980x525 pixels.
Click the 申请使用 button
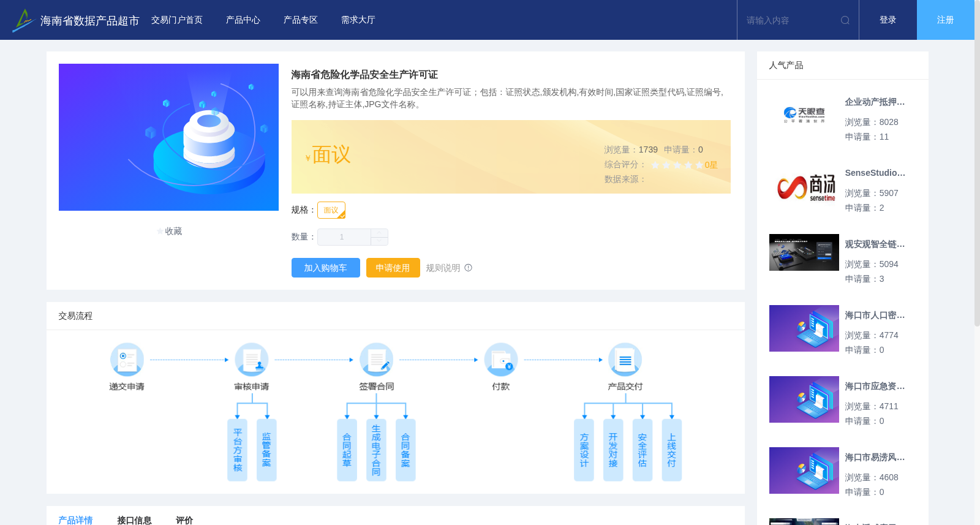point(393,268)
